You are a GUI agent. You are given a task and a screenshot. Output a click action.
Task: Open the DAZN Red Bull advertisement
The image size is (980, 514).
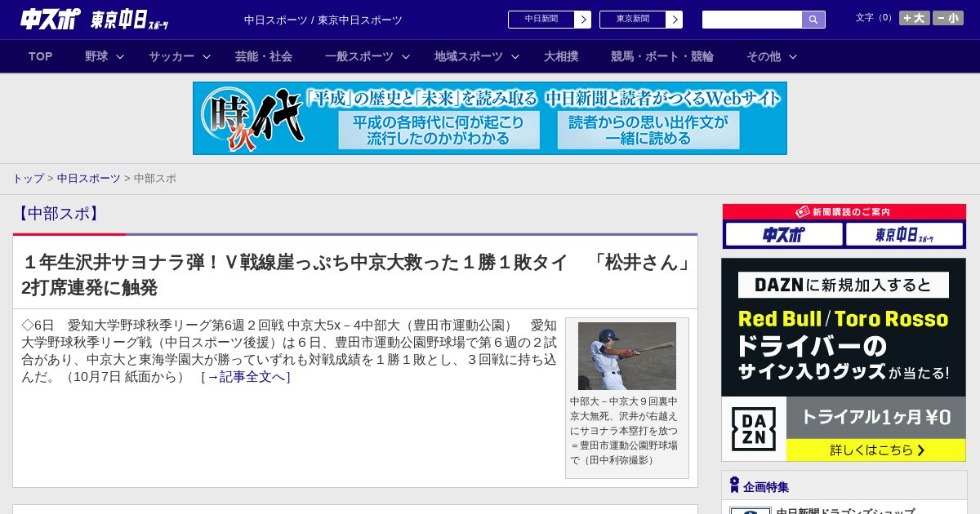tap(844, 360)
